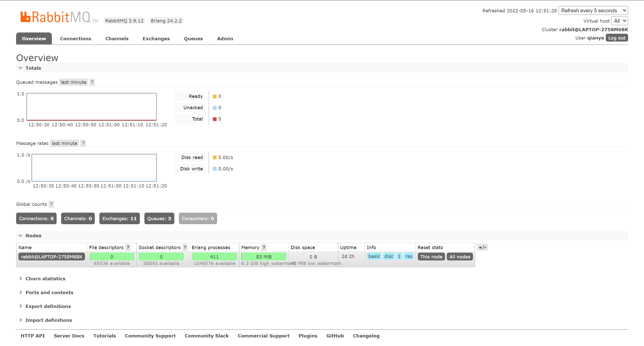Log out of user qianye
The width and height of the screenshot is (644, 346).
pyautogui.click(x=617, y=38)
